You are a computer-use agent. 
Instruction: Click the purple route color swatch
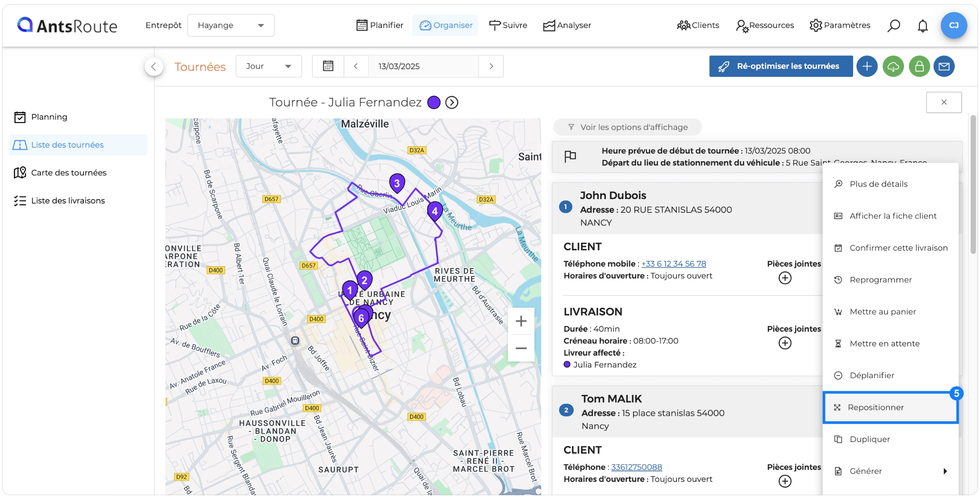(434, 102)
